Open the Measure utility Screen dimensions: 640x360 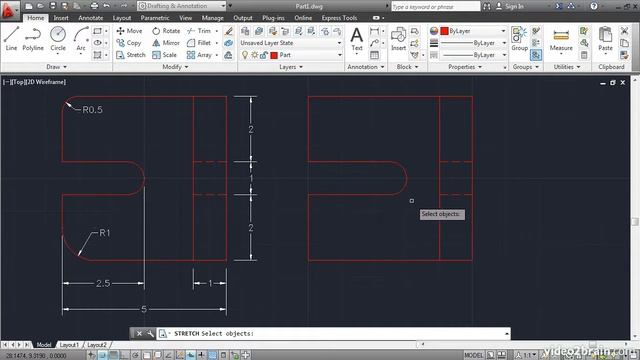[561, 40]
